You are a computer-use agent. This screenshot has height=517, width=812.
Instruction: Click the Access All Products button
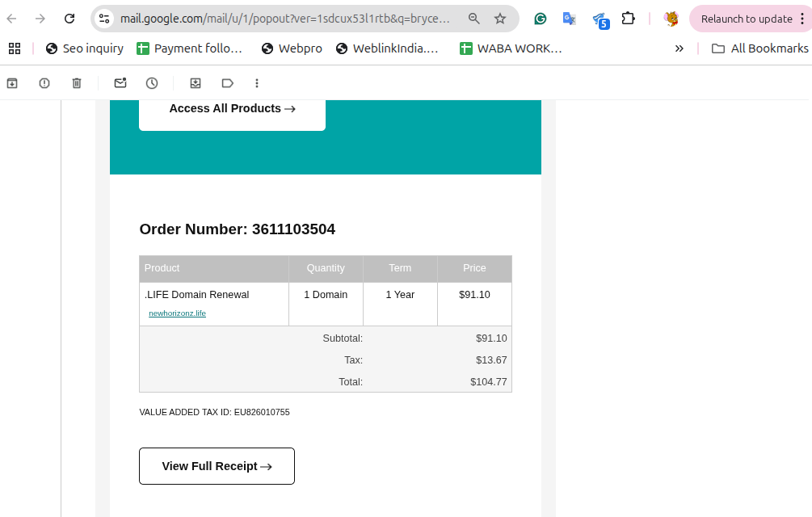pyautogui.click(x=232, y=109)
